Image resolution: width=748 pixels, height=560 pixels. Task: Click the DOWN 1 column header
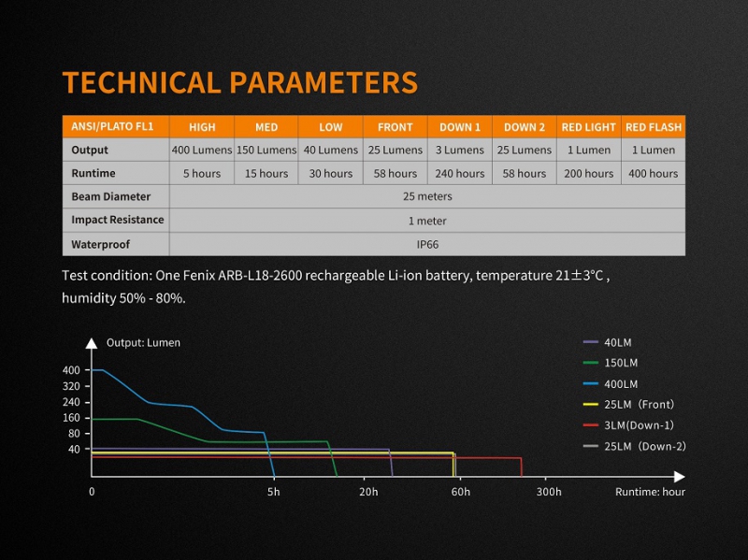click(x=460, y=127)
